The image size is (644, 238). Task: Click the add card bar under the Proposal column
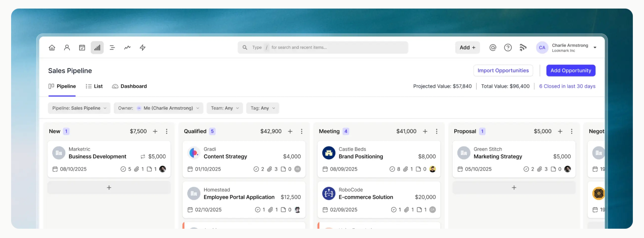click(514, 188)
